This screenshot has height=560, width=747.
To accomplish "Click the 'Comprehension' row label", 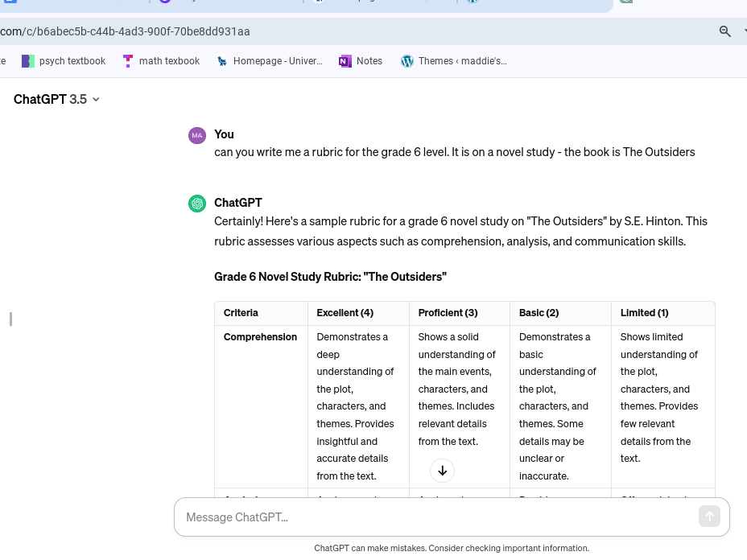I will [260, 336].
